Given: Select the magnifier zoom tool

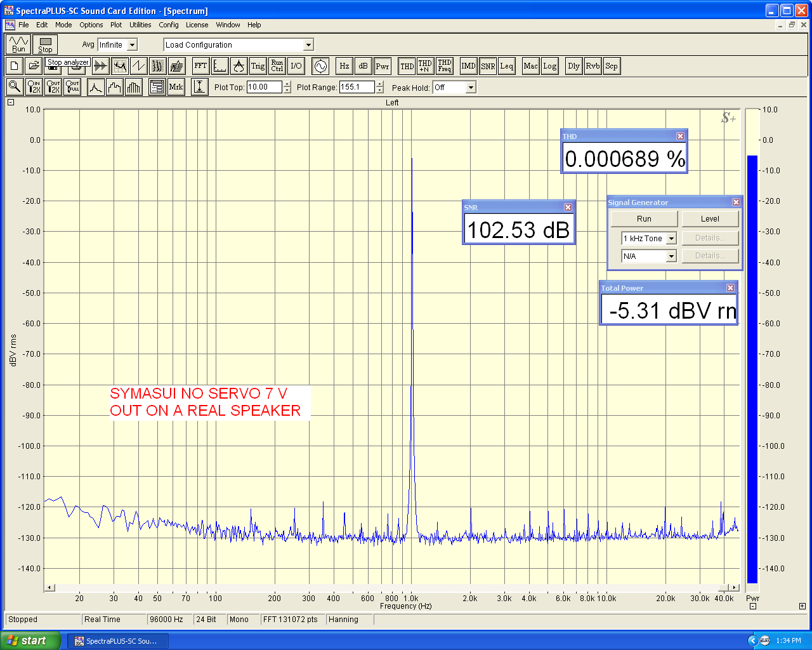Looking at the screenshot, I should (15, 87).
